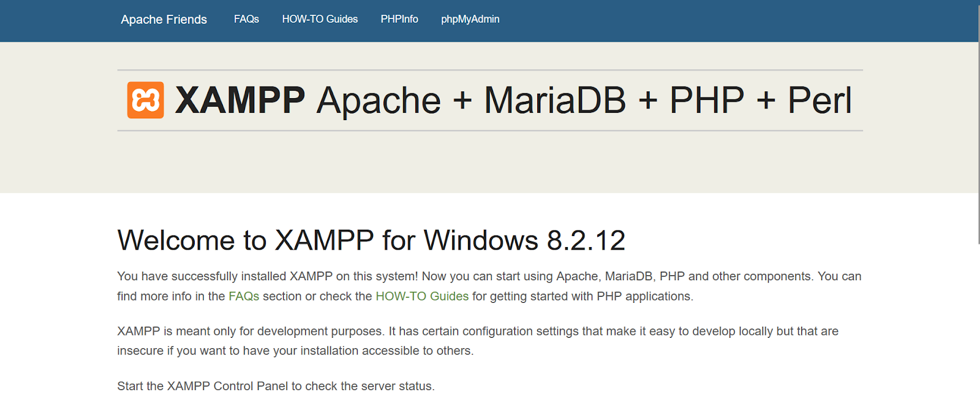Click the scrollbar track below the thumb
980x401 pixels.
[x=978, y=323]
